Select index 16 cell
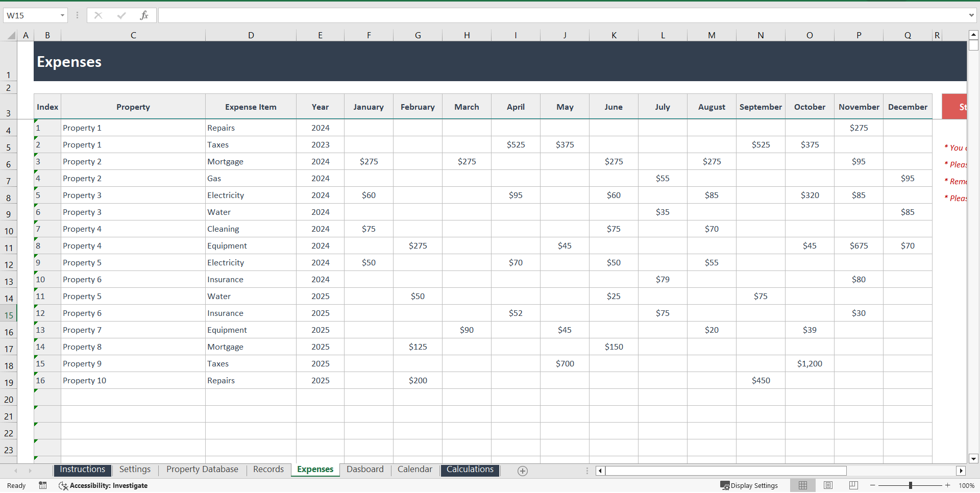The height and width of the screenshot is (493, 980). tap(47, 380)
